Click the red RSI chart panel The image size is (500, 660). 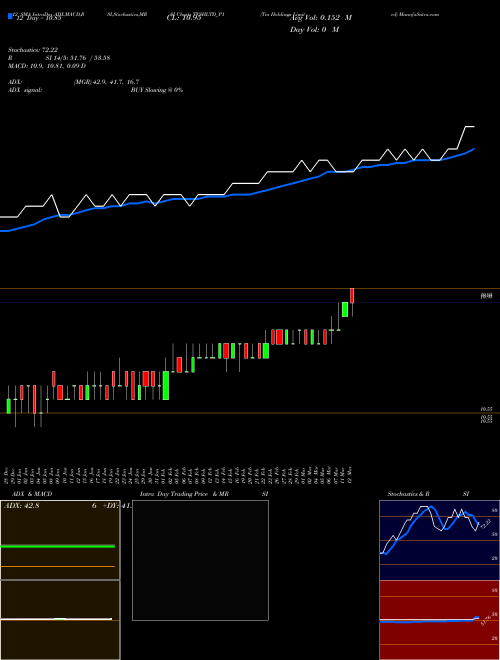tap(439, 620)
